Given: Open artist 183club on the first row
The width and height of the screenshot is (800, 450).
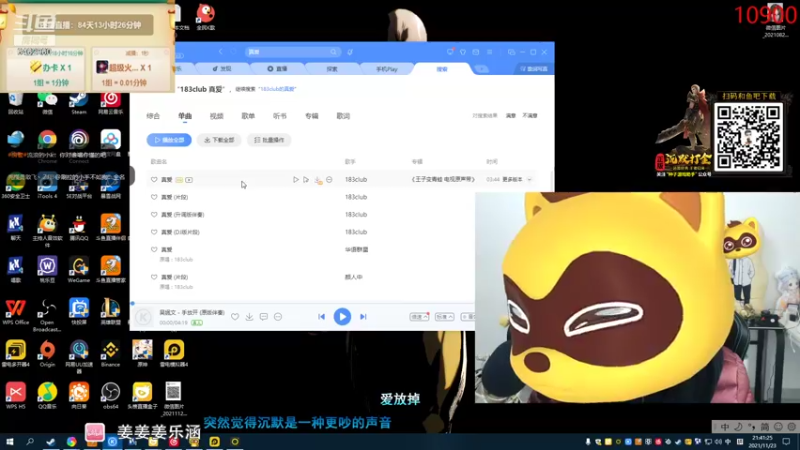Looking at the screenshot, I should point(356,180).
